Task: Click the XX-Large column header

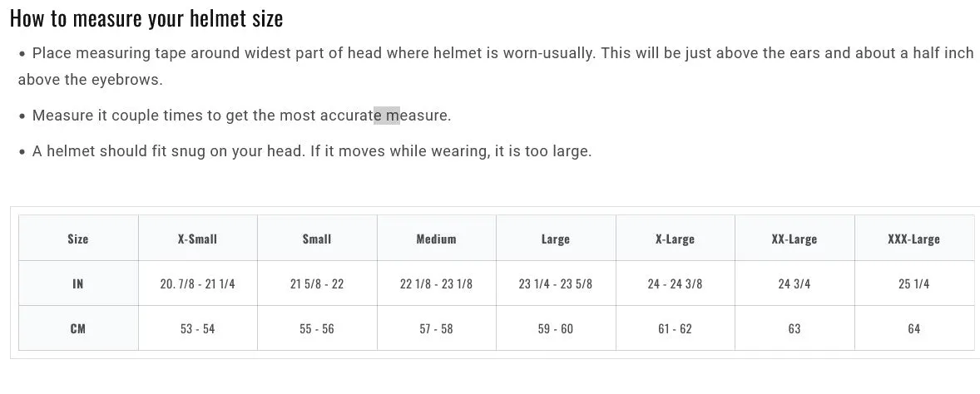Action: coord(794,239)
